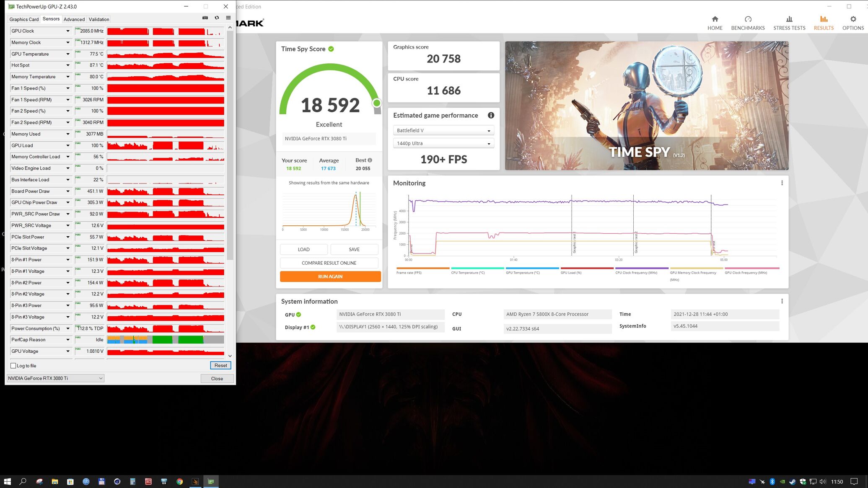Switch to the Graphics Card tab
The height and width of the screenshot is (488, 868).
pos(24,19)
